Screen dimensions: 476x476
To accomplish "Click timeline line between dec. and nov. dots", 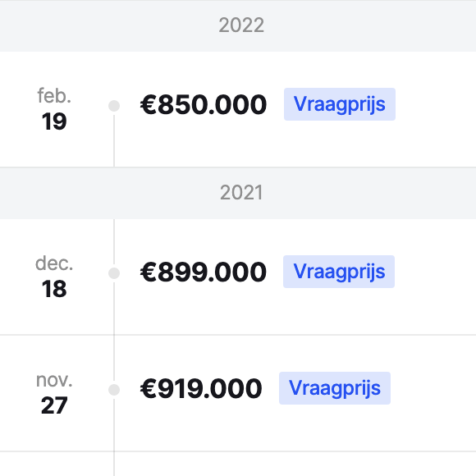I will click(x=114, y=332).
